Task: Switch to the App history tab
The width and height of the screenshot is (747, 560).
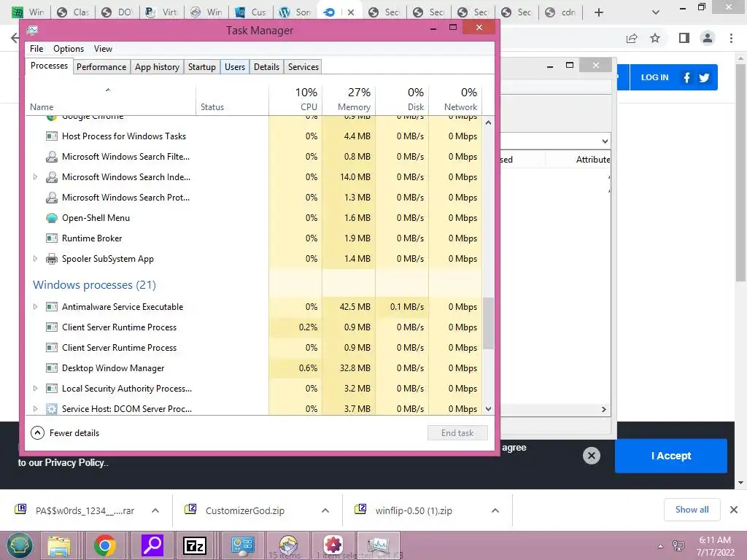Action: (x=158, y=66)
